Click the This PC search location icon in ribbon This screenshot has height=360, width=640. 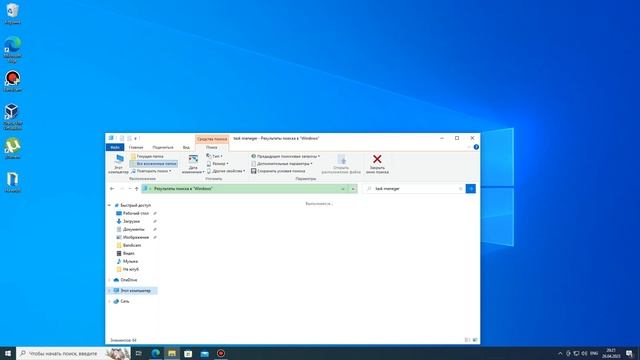pos(118,164)
